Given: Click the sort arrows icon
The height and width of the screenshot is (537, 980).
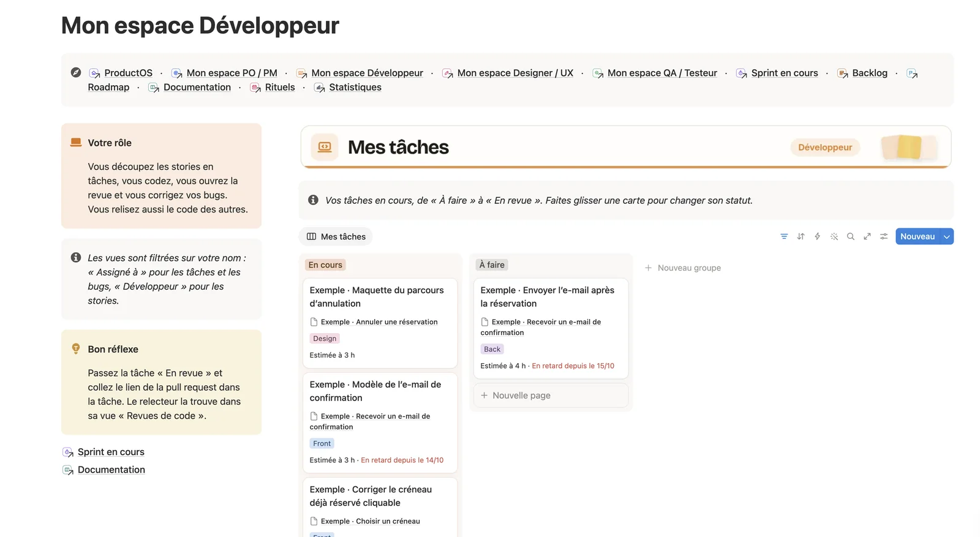Looking at the screenshot, I should [801, 236].
